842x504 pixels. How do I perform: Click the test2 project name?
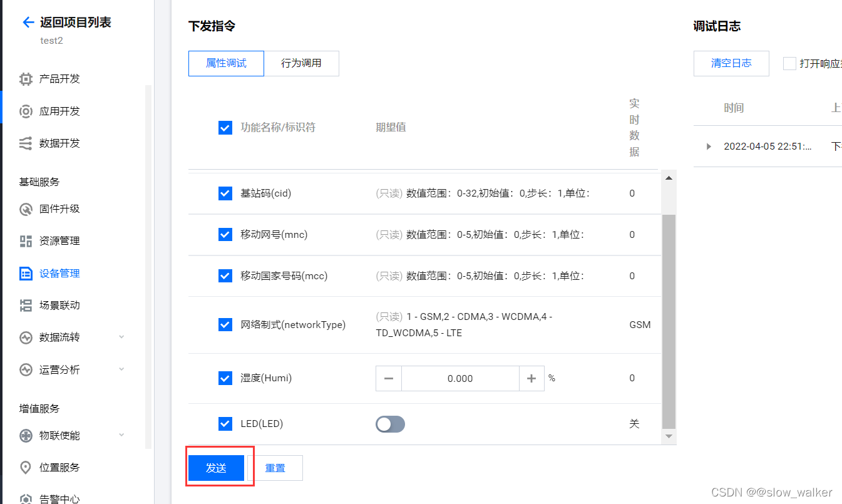point(51,41)
